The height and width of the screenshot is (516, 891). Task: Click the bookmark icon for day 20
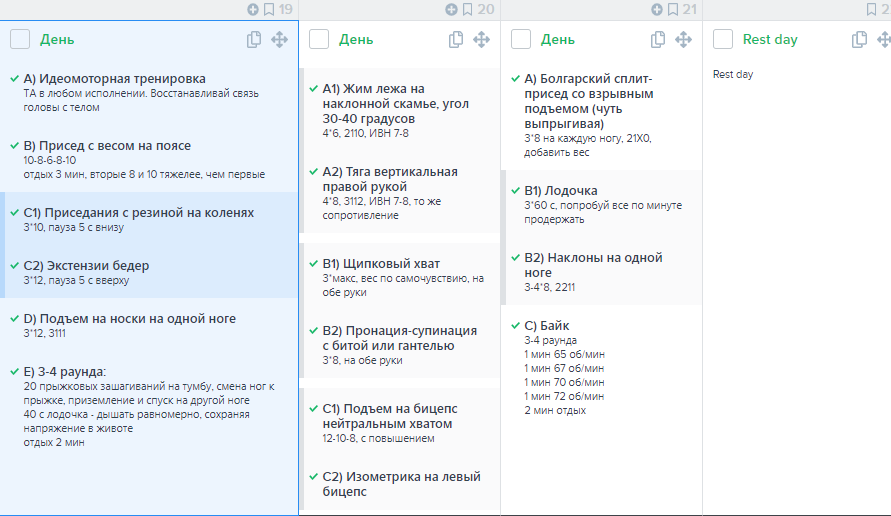[x=468, y=9]
